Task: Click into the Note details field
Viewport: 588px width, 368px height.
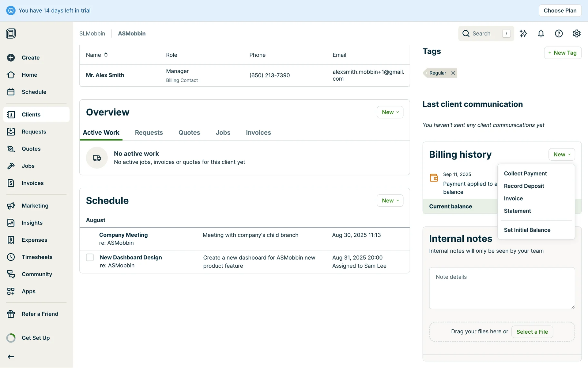Action: 502,288
